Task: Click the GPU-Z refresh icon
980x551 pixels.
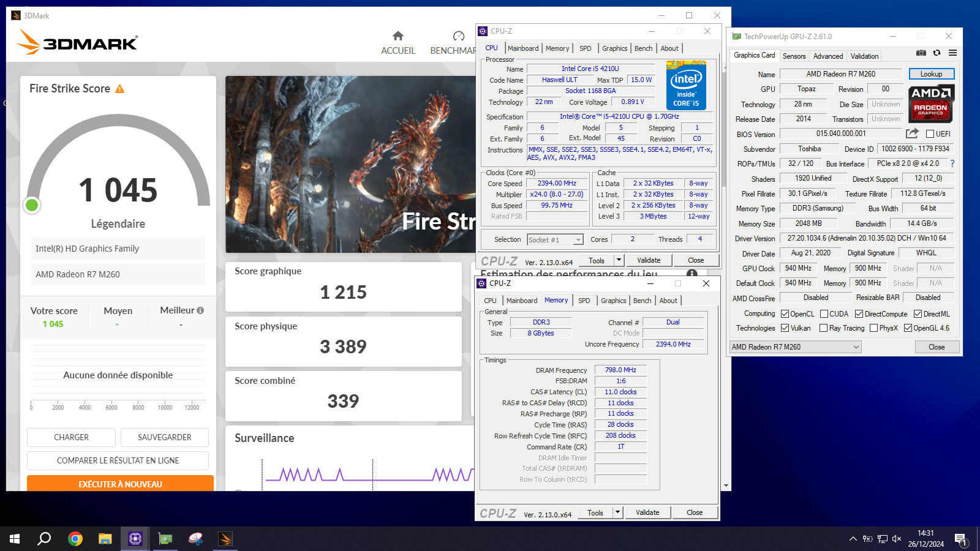Action: [x=937, y=53]
